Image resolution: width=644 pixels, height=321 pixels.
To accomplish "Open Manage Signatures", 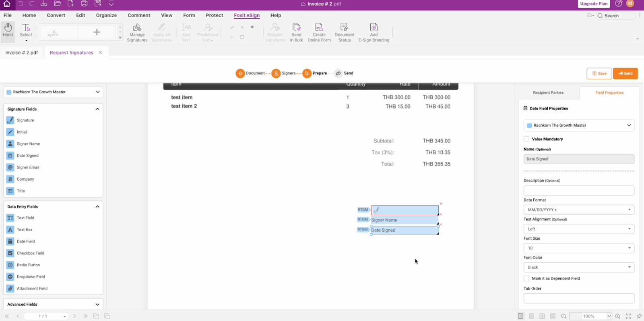I will pos(137,32).
